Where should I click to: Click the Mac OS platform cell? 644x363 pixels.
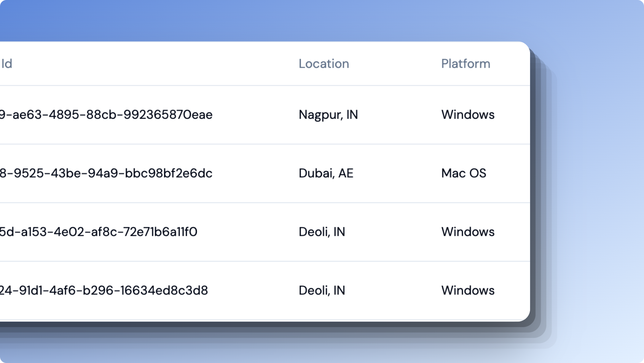point(463,173)
